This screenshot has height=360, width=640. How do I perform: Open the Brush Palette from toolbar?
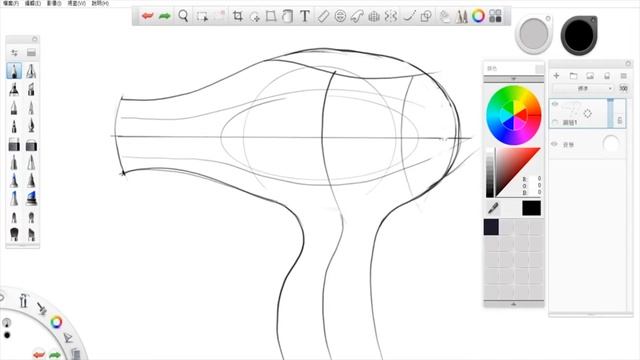coord(462,16)
